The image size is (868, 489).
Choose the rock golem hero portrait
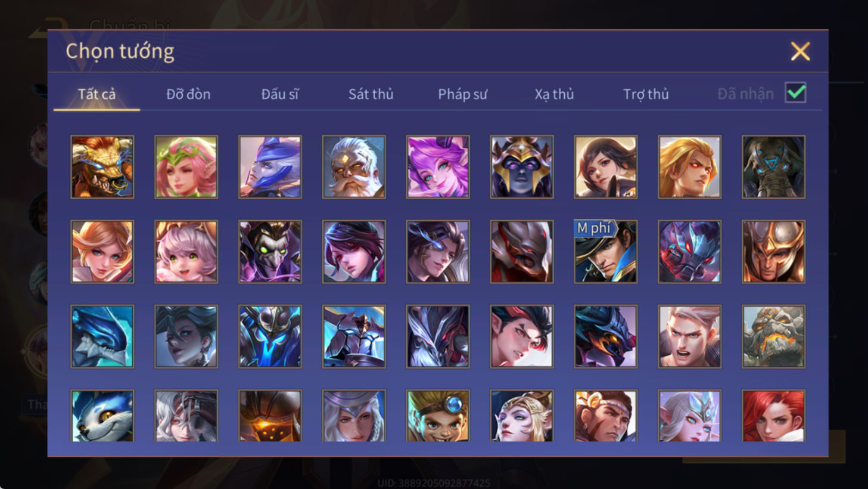(x=773, y=336)
